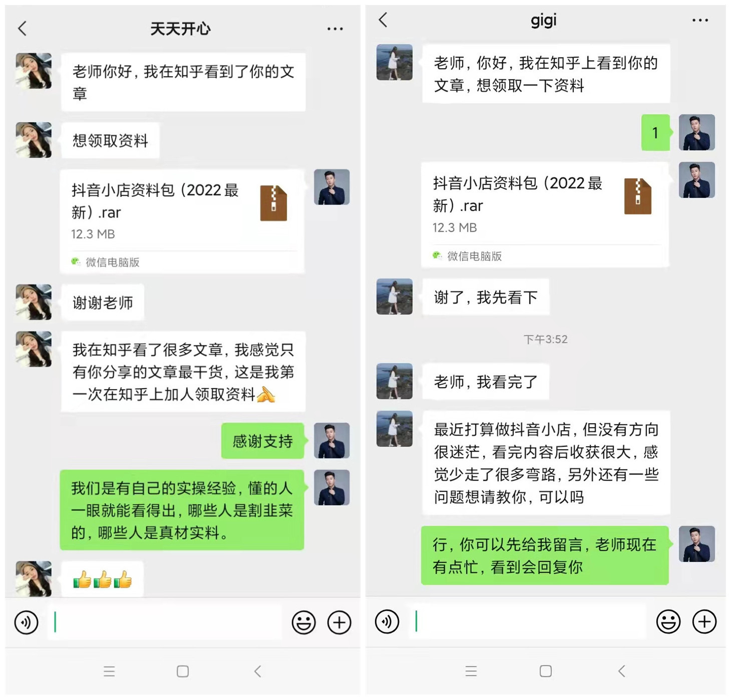Tap the contact avatar beside 想领取资料
Image resolution: width=731 pixels, height=700 pixels.
[34, 140]
